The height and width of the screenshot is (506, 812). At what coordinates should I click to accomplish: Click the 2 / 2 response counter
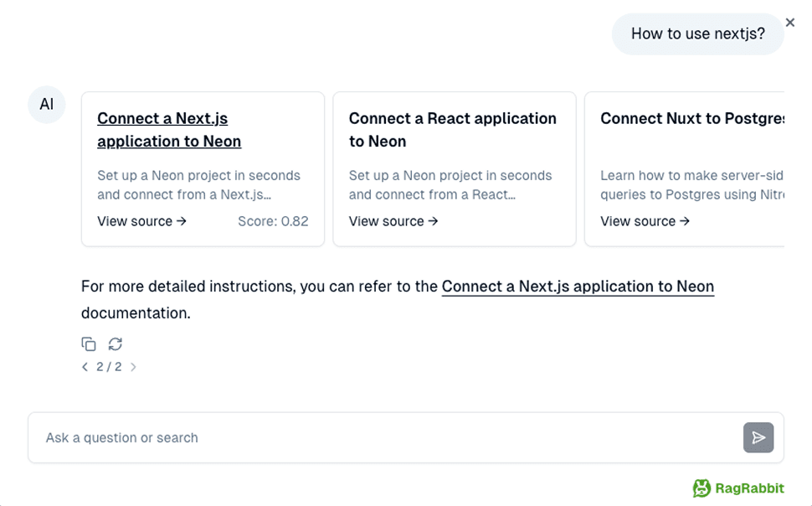109,367
